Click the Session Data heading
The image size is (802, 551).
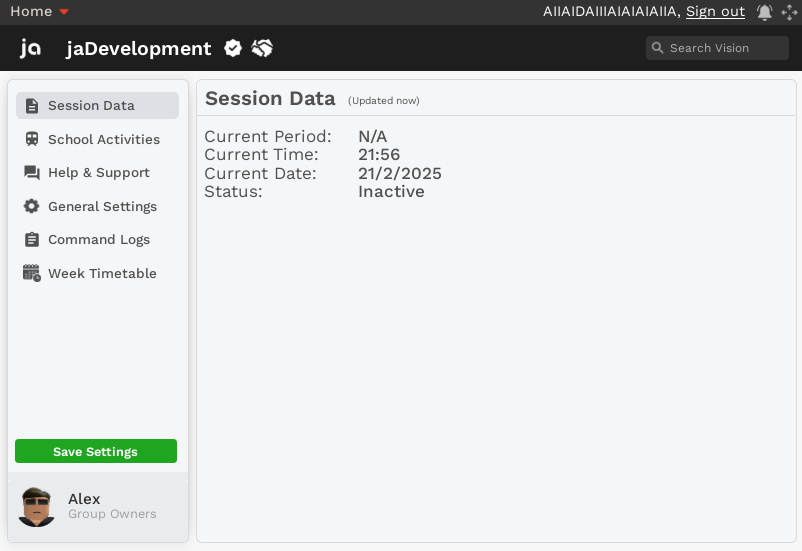pos(270,98)
